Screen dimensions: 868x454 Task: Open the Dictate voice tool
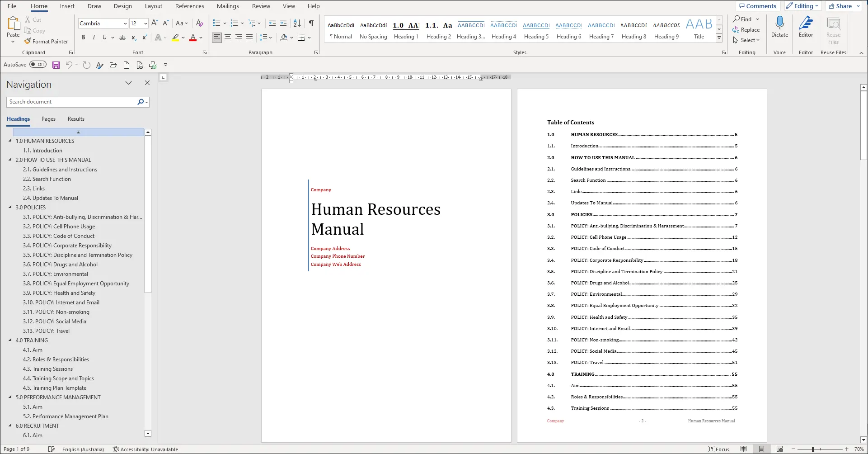click(779, 27)
